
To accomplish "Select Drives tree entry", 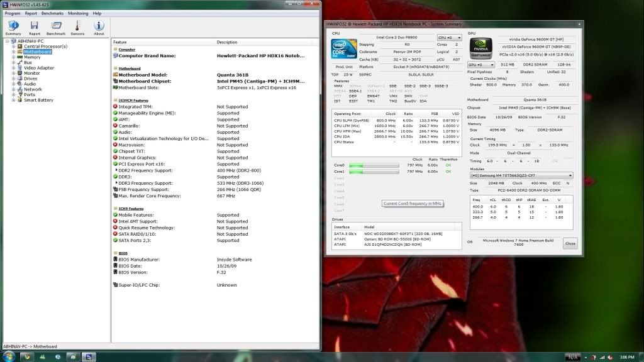I will (x=30, y=79).
